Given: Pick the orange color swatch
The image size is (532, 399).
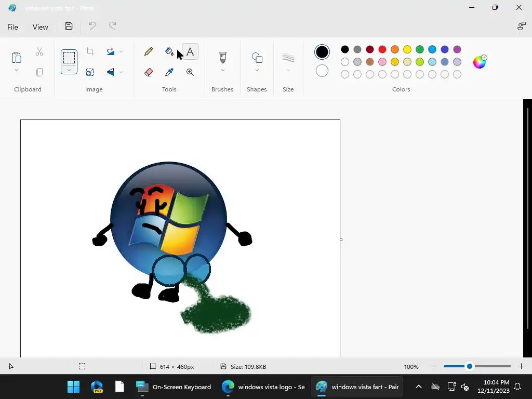Looking at the screenshot, I should point(395,49).
